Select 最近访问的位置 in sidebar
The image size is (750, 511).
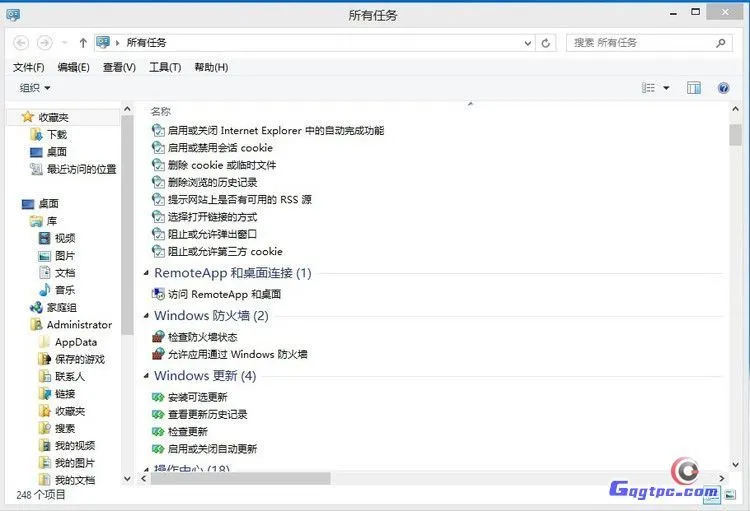coord(82,169)
